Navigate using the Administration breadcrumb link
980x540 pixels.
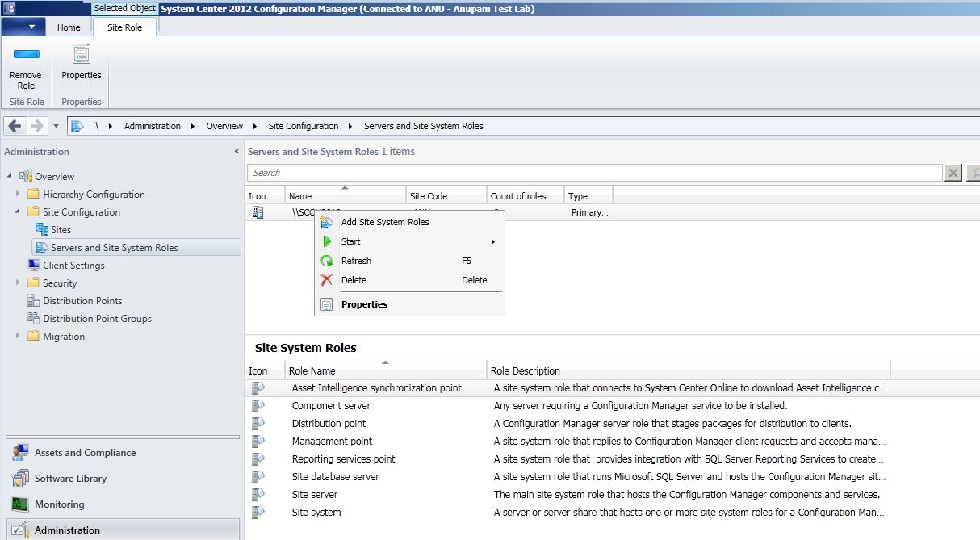tap(151, 126)
